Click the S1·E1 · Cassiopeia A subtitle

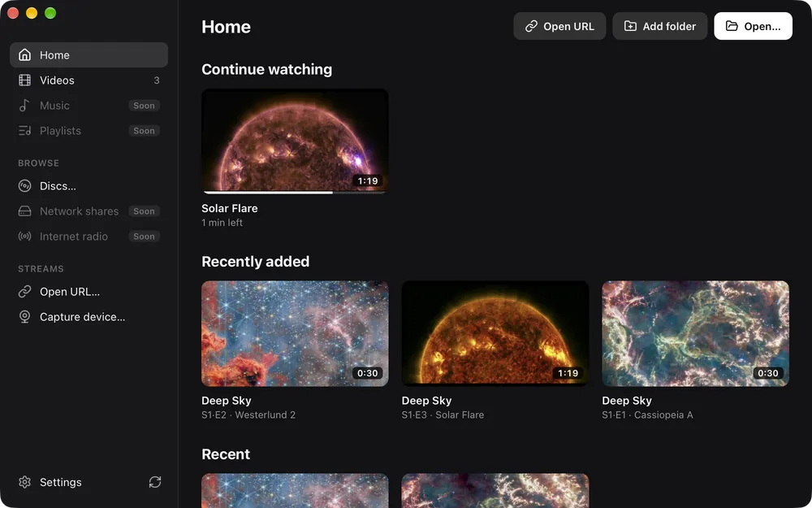[647, 415]
